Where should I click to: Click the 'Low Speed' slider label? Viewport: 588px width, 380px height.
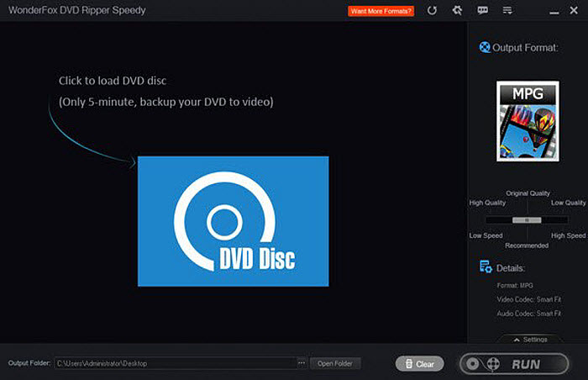tap(486, 235)
